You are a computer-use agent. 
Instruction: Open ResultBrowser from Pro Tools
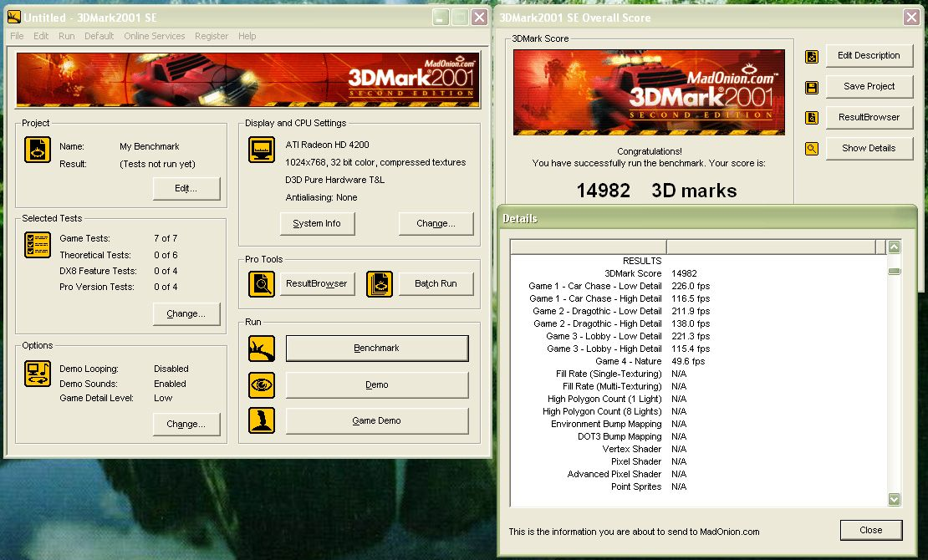tap(317, 283)
